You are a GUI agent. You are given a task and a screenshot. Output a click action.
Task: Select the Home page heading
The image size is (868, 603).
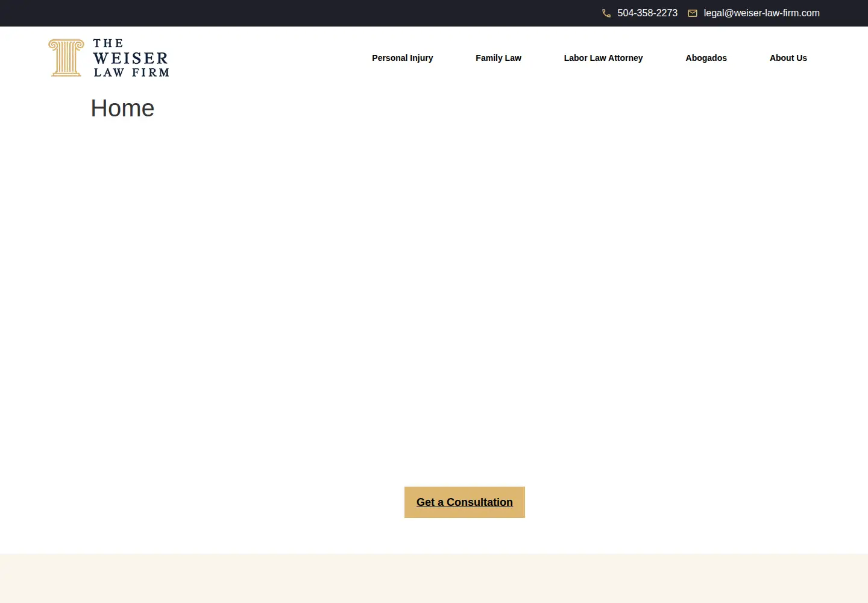tap(122, 109)
